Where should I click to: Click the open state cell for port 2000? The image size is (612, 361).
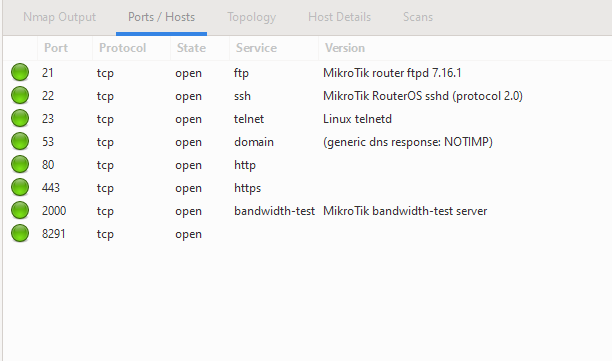[x=189, y=211]
